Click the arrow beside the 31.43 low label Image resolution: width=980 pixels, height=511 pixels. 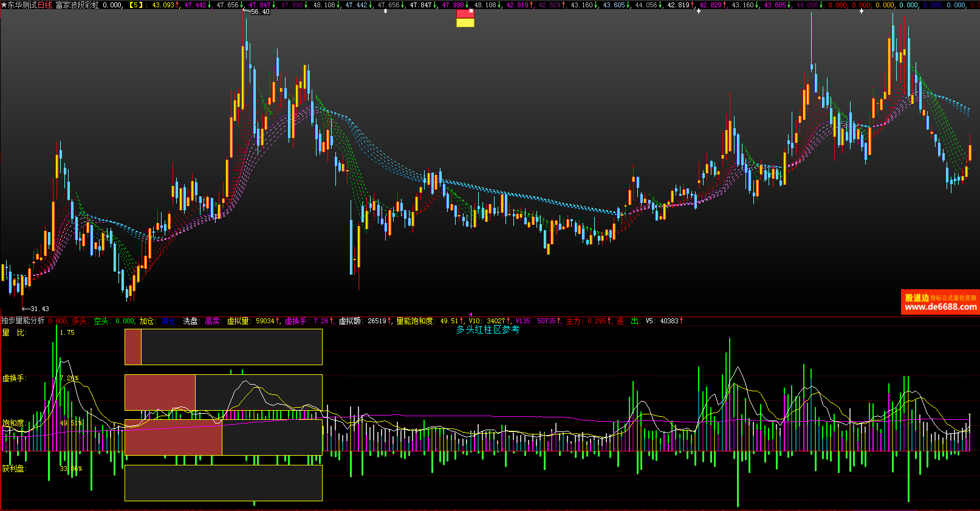(26, 309)
